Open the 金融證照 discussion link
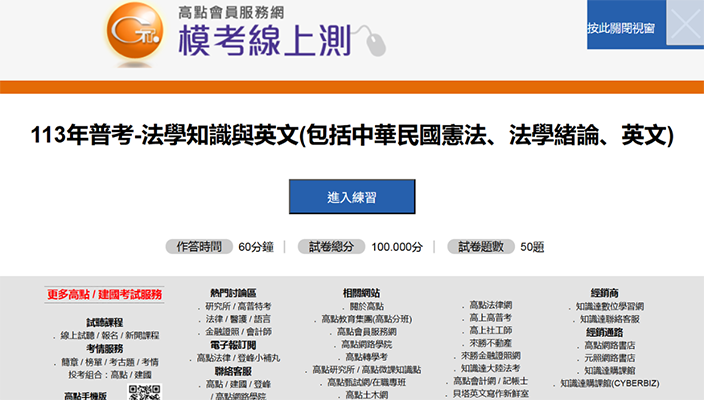Viewport: 704px width, 400px height. click(x=222, y=332)
